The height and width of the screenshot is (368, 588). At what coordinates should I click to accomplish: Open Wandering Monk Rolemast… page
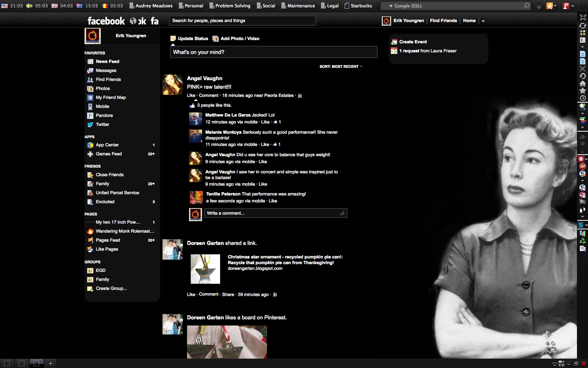tap(125, 231)
